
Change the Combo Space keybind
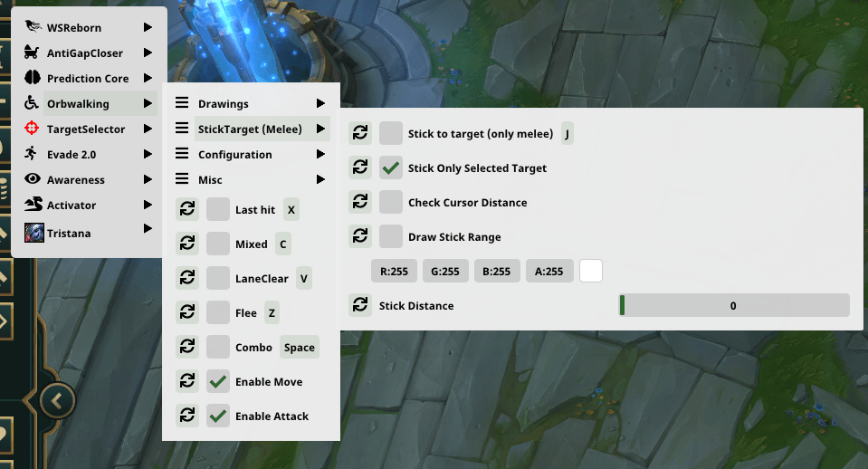(x=300, y=347)
